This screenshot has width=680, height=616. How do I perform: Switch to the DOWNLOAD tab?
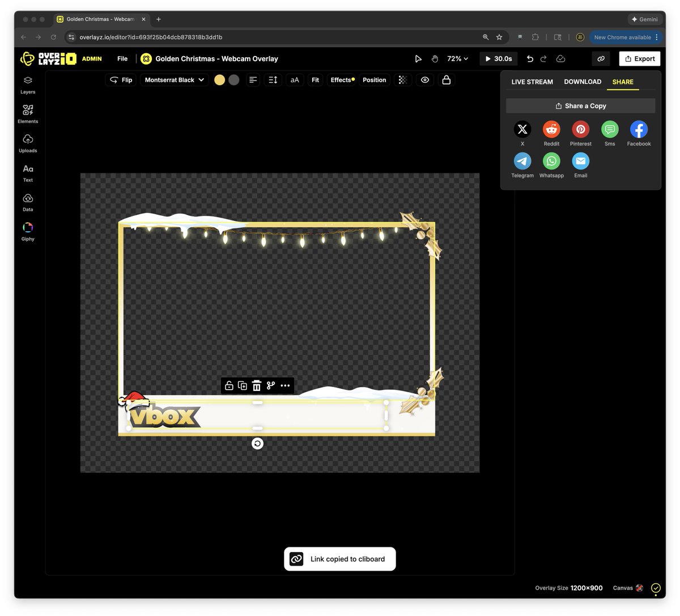(x=583, y=82)
